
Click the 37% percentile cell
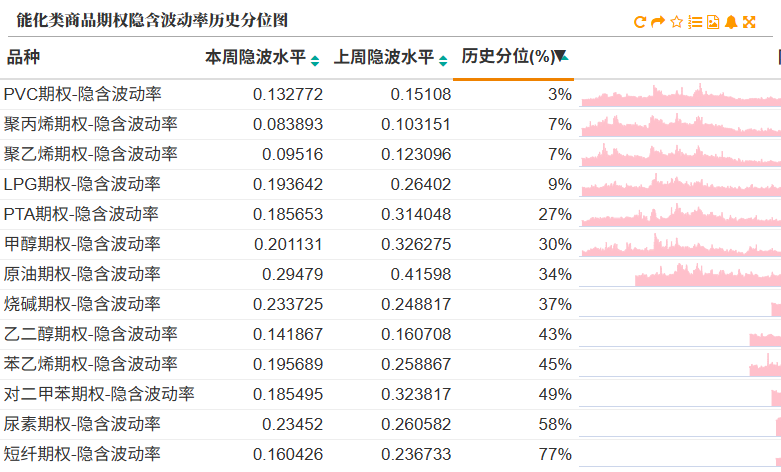pyautogui.click(x=555, y=304)
